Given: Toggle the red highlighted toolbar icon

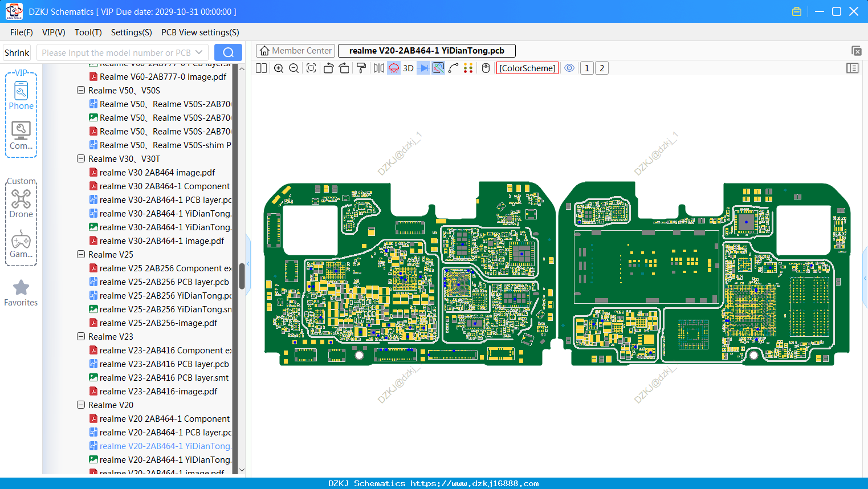Looking at the screenshot, I should [x=394, y=68].
